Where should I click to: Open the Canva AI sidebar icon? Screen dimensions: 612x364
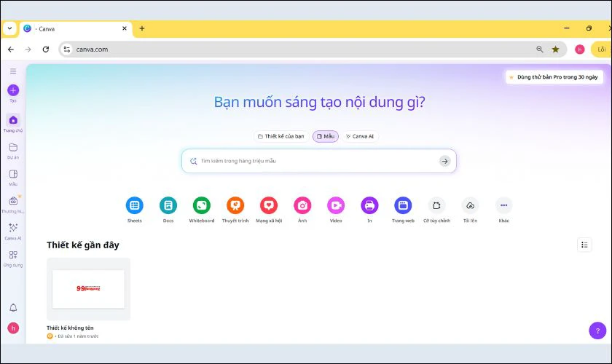pos(13,228)
